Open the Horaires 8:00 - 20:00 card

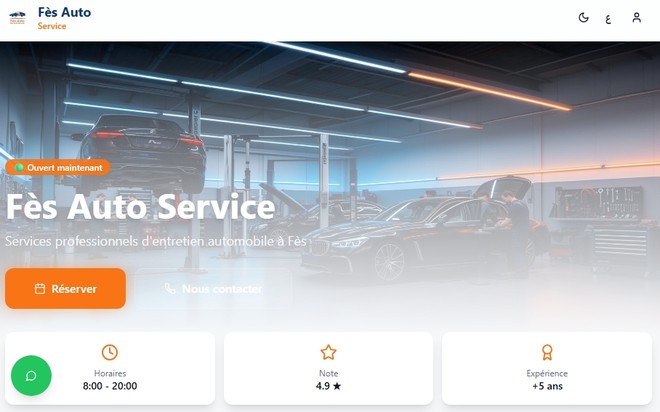pos(110,368)
